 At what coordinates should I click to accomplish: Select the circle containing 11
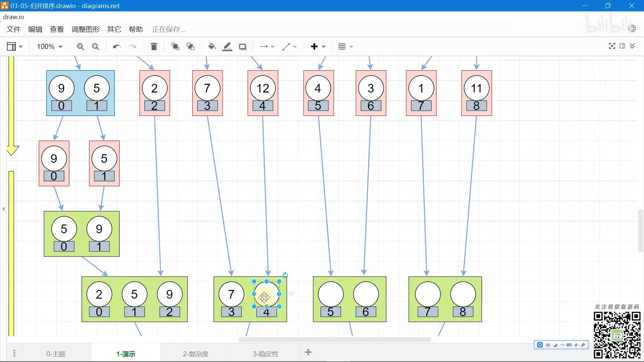pyautogui.click(x=476, y=88)
